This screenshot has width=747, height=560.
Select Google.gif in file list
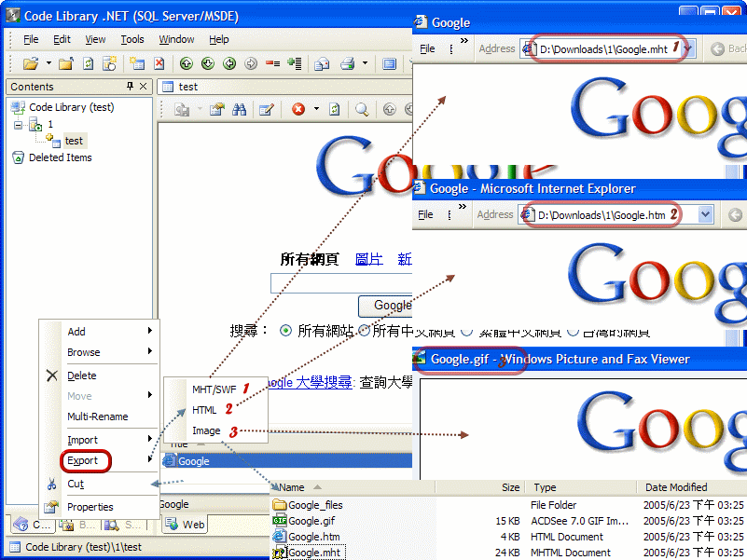[x=311, y=521]
